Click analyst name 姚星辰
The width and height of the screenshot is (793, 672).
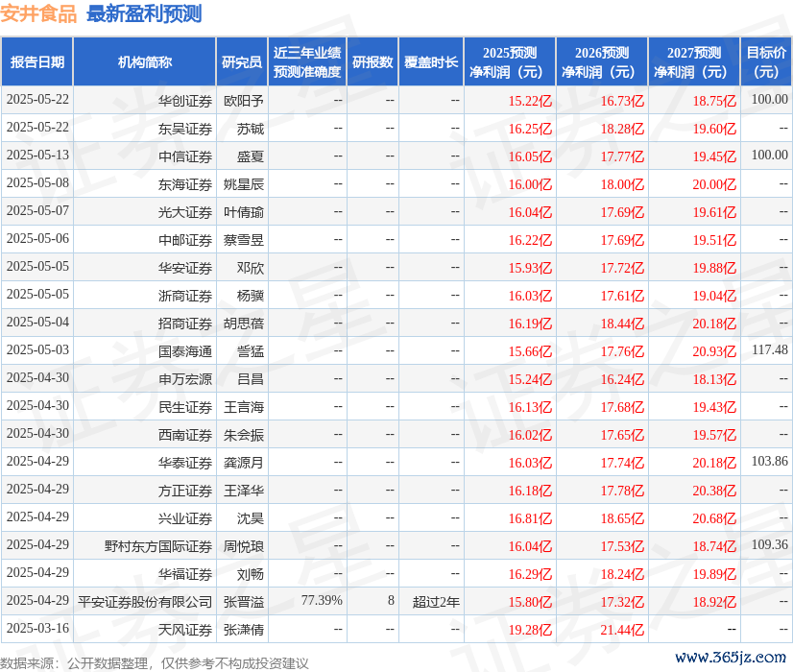(244, 184)
